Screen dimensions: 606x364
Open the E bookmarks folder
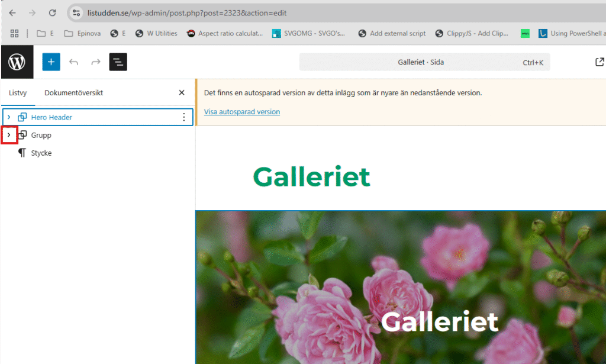tap(46, 34)
